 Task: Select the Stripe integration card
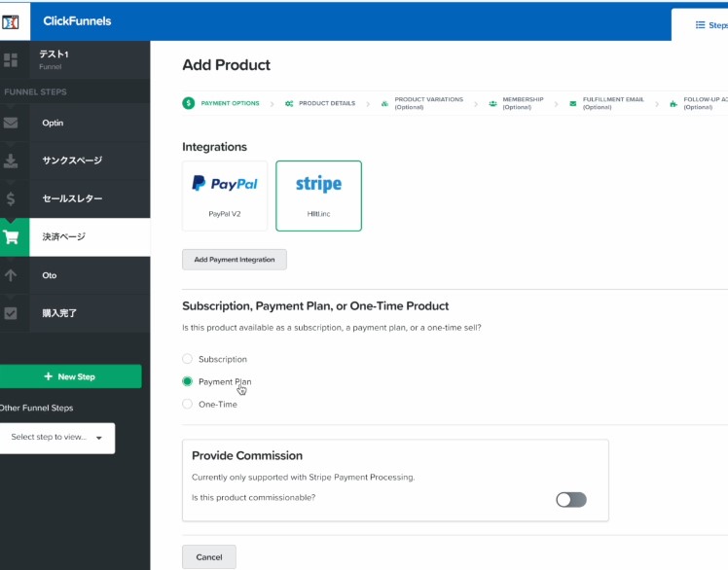(318, 196)
